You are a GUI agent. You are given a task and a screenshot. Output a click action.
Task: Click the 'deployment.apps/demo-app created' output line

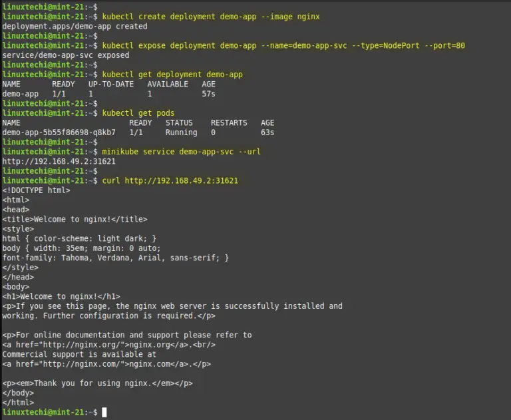[75, 27]
